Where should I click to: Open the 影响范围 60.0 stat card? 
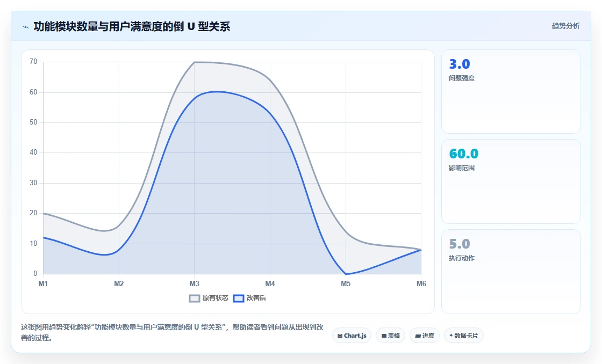point(511,181)
